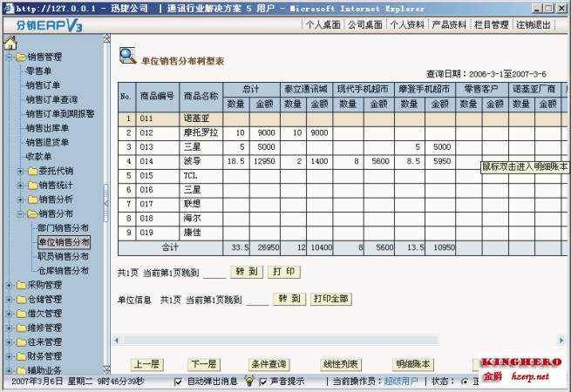Open 销售出库单 in the tree
Viewport: 571px width, 392px height.
[x=47, y=128]
